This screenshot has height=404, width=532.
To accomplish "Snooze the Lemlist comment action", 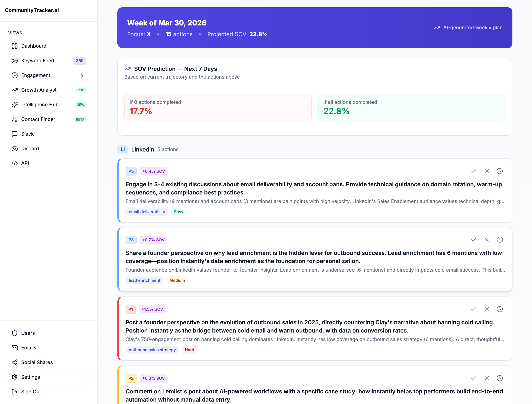I will (x=500, y=378).
